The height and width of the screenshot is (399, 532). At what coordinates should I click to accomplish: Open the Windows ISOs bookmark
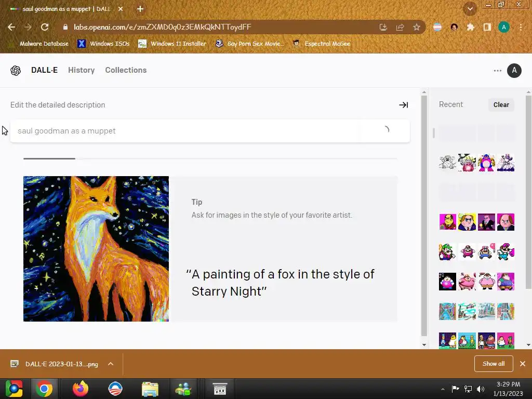104,44
